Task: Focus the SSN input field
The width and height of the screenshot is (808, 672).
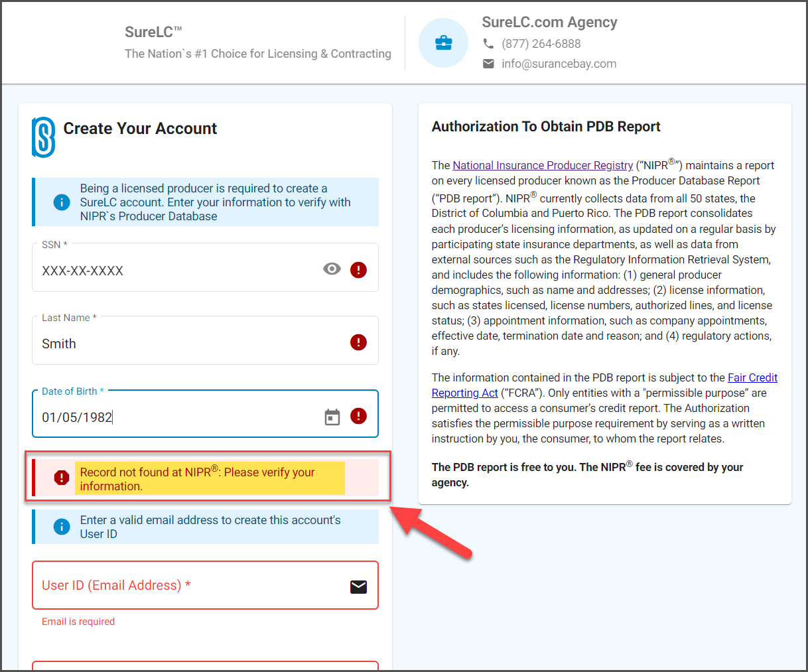Action: pos(205,267)
